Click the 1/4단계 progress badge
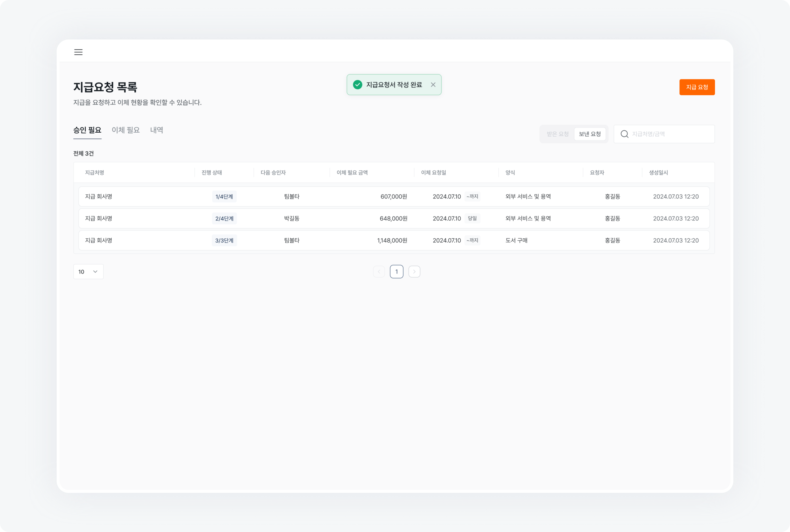790x532 pixels. (x=224, y=196)
